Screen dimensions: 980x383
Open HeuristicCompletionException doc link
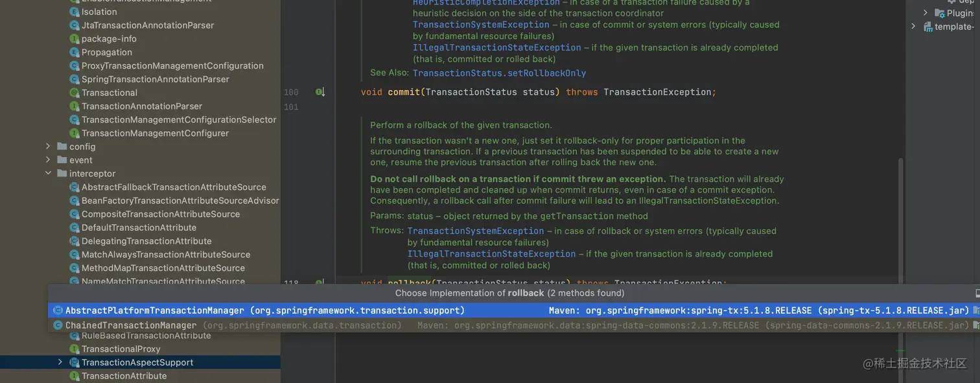click(486, 3)
